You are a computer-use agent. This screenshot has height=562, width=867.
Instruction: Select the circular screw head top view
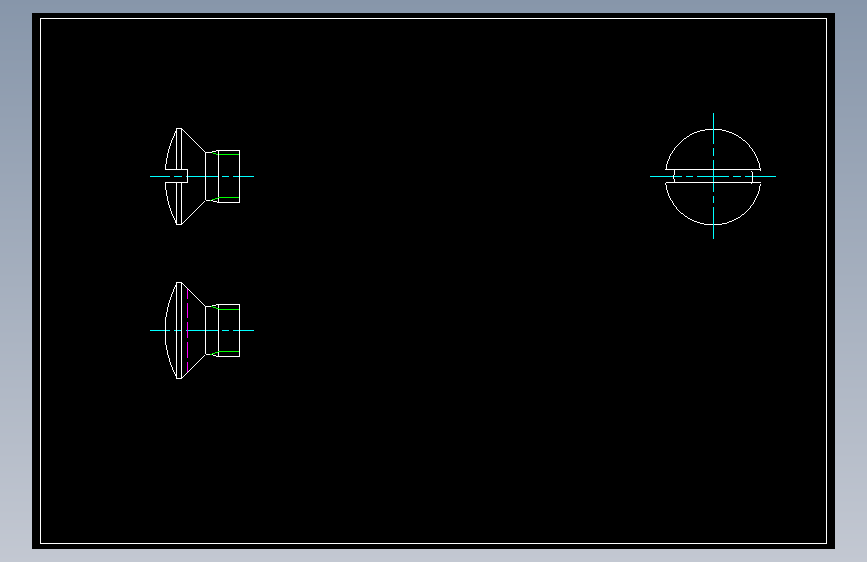pos(713,176)
